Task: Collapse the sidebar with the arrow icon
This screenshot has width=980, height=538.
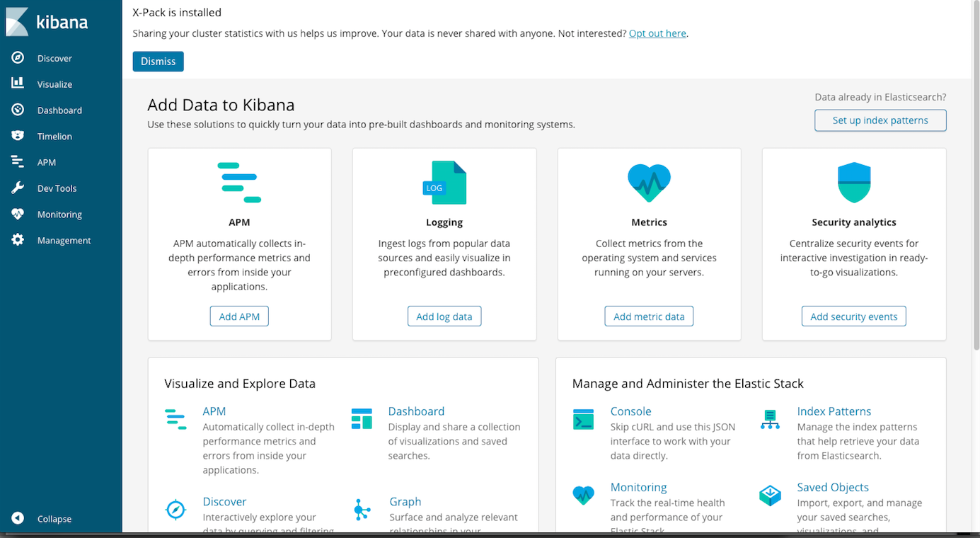Action: [18, 518]
